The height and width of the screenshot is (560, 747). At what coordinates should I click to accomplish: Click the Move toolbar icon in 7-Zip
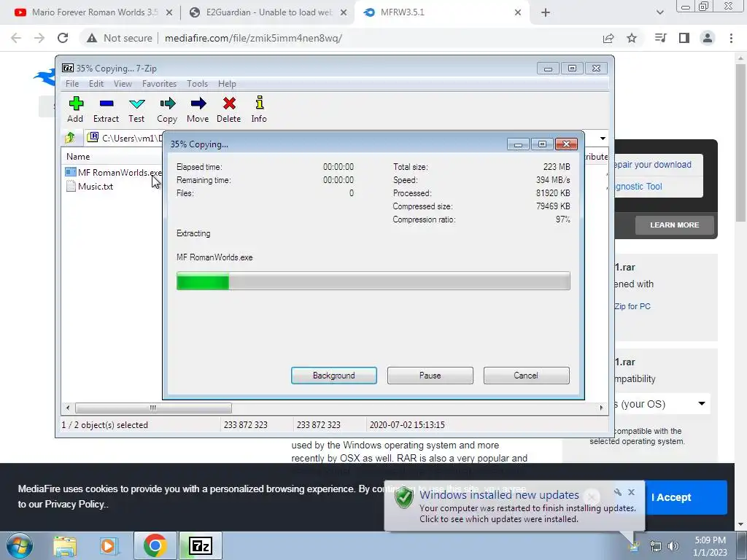[x=198, y=109]
